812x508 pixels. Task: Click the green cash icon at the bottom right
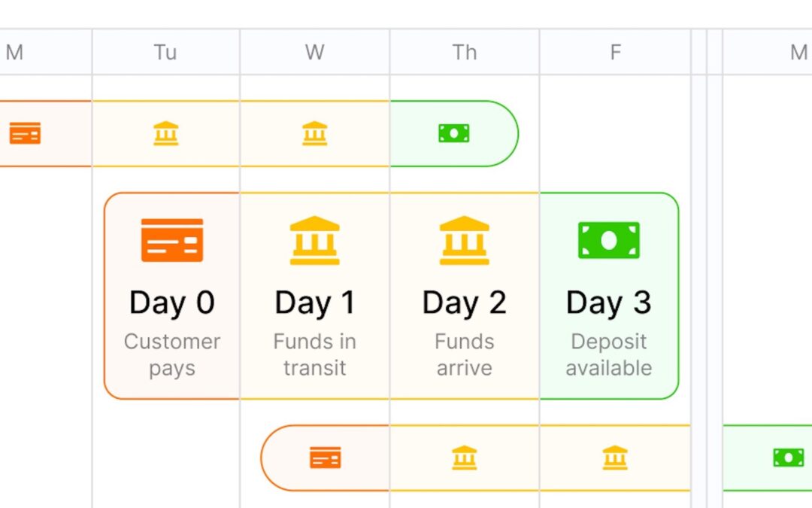click(789, 458)
